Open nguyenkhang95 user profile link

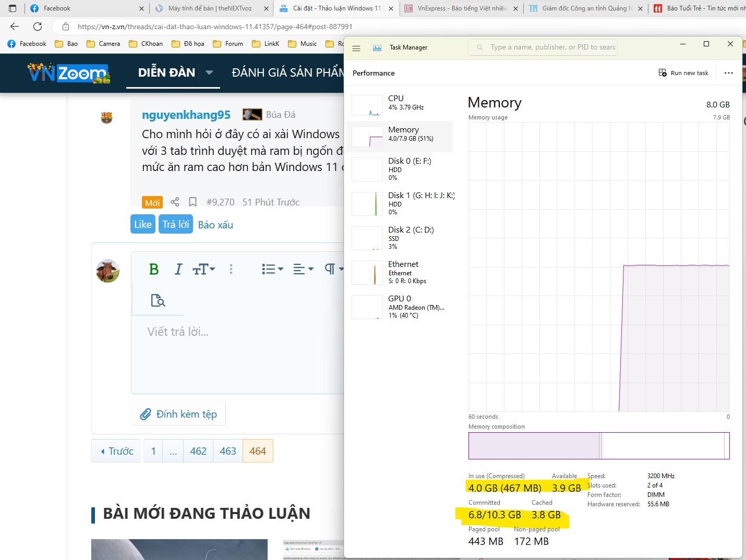click(186, 115)
